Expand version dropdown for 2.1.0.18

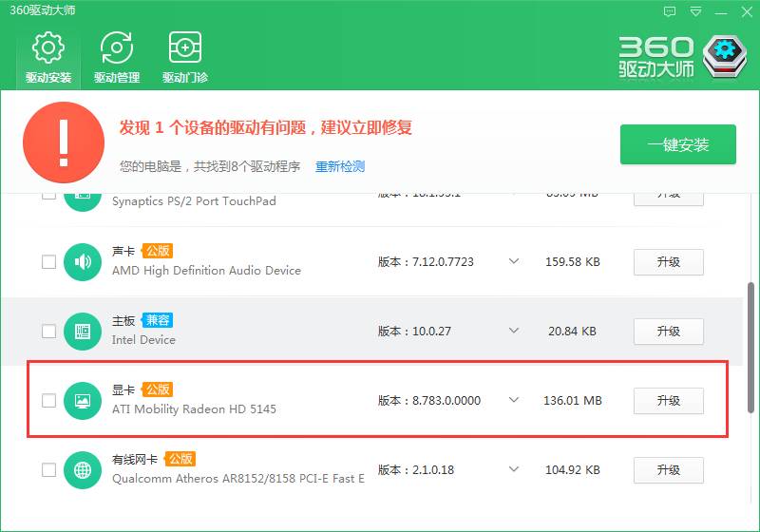click(514, 469)
